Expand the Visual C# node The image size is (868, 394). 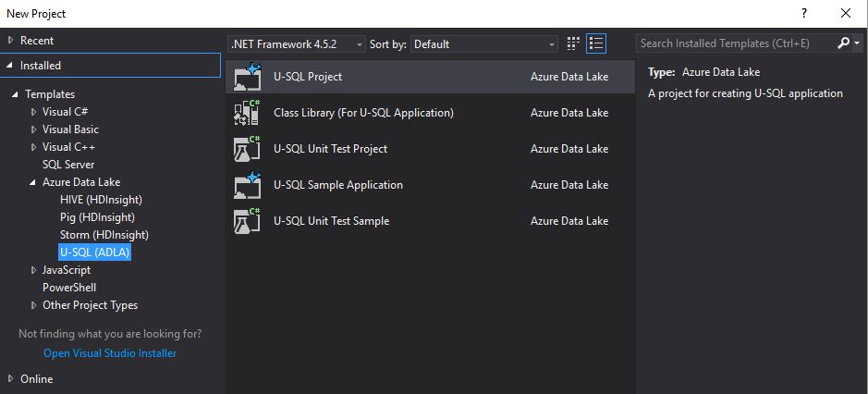point(34,111)
